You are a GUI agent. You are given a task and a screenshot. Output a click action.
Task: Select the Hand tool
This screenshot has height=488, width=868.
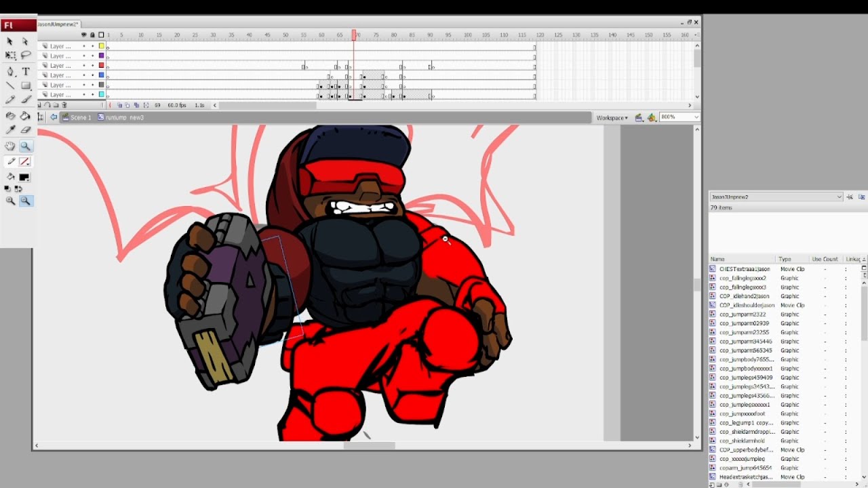pos(10,146)
